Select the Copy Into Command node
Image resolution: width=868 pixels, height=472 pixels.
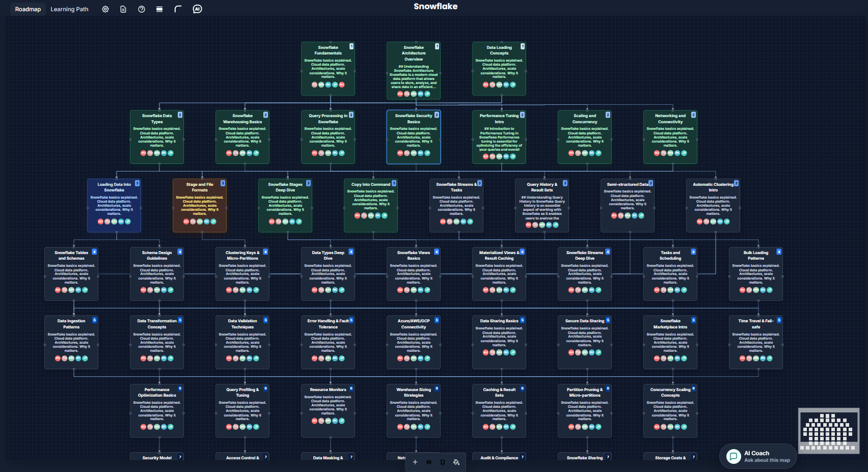[x=371, y=206]
